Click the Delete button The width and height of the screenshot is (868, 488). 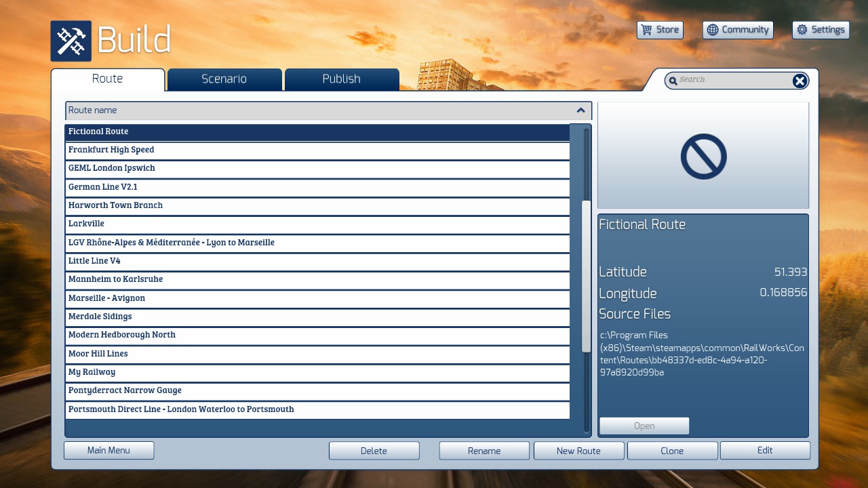point(374,451)
